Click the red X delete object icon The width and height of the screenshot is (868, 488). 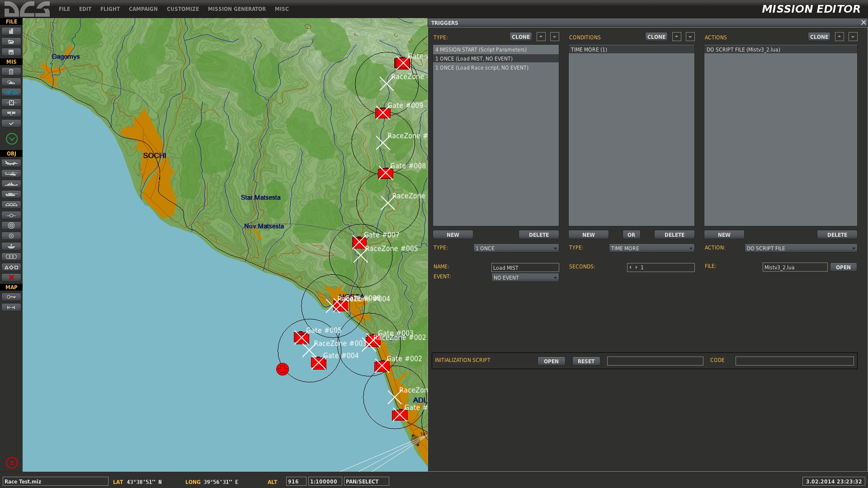click(11, 277)
